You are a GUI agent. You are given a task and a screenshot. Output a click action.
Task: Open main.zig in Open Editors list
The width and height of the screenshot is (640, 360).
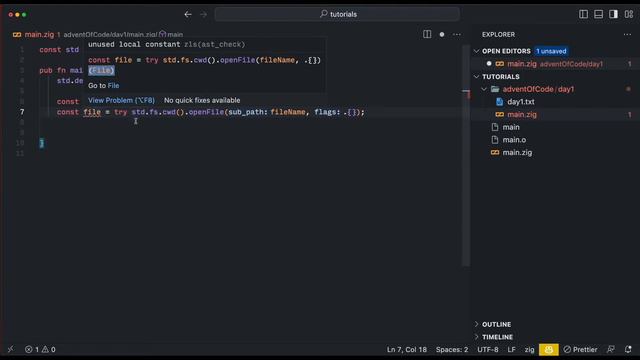[555, 64]
